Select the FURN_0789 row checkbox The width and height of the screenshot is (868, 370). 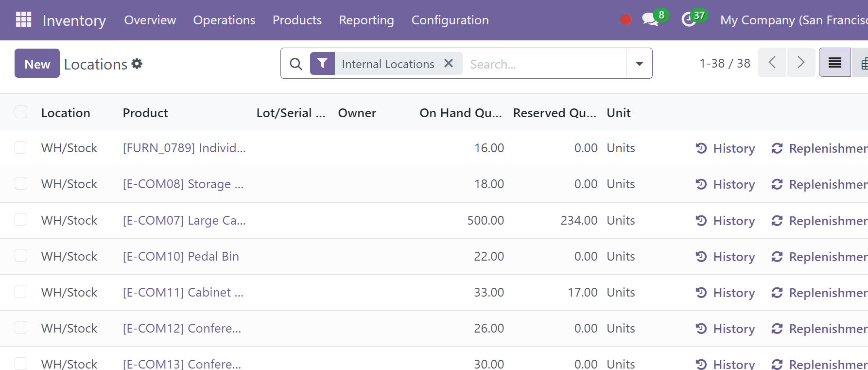coord(21,147)
